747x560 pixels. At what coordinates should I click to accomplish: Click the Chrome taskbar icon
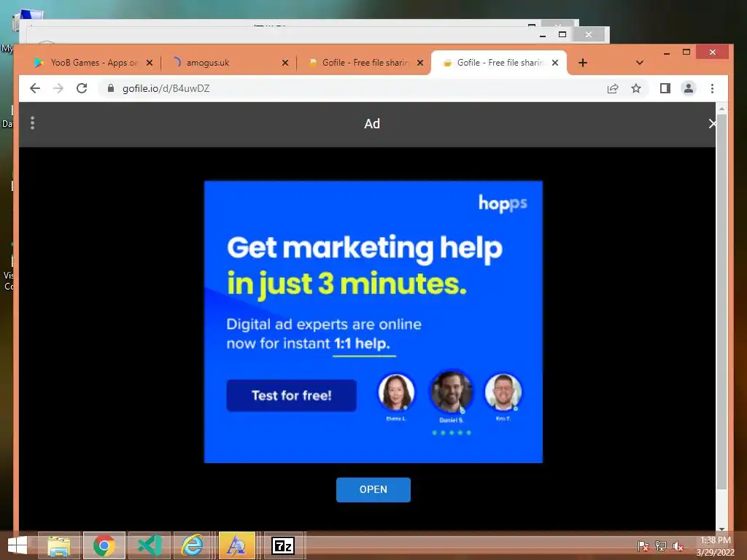coord(104,545)
